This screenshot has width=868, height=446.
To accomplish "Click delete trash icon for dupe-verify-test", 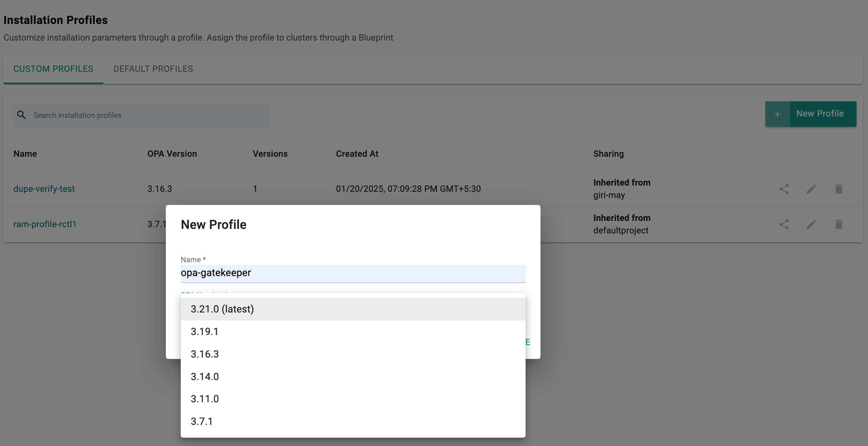I will coord(839,189).
